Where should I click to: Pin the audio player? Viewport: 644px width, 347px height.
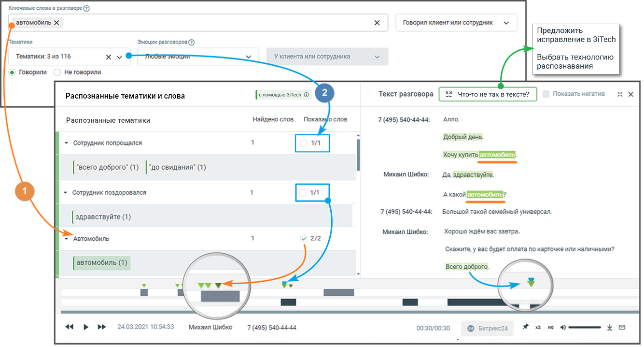[x=525, y=327]
